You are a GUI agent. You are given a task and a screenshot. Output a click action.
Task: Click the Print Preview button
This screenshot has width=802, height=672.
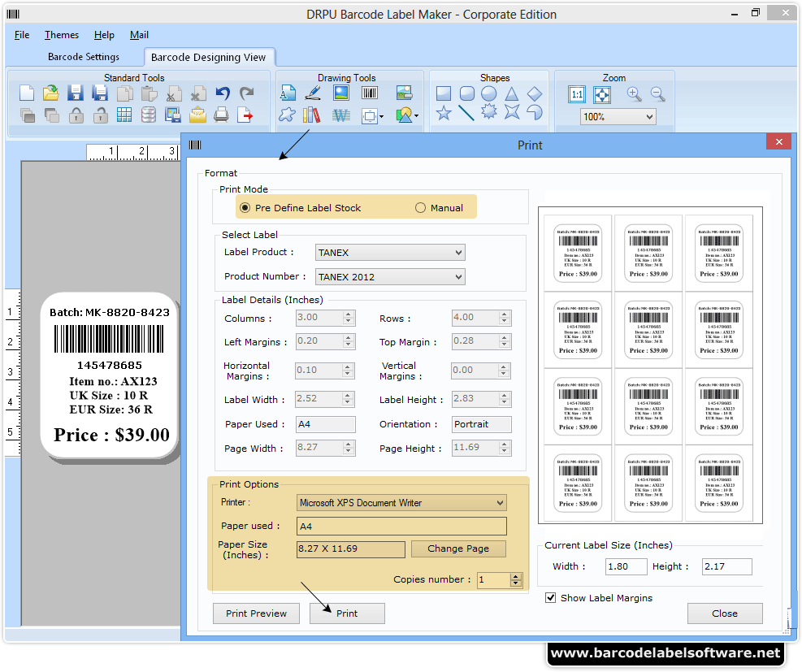pos(256,613)
